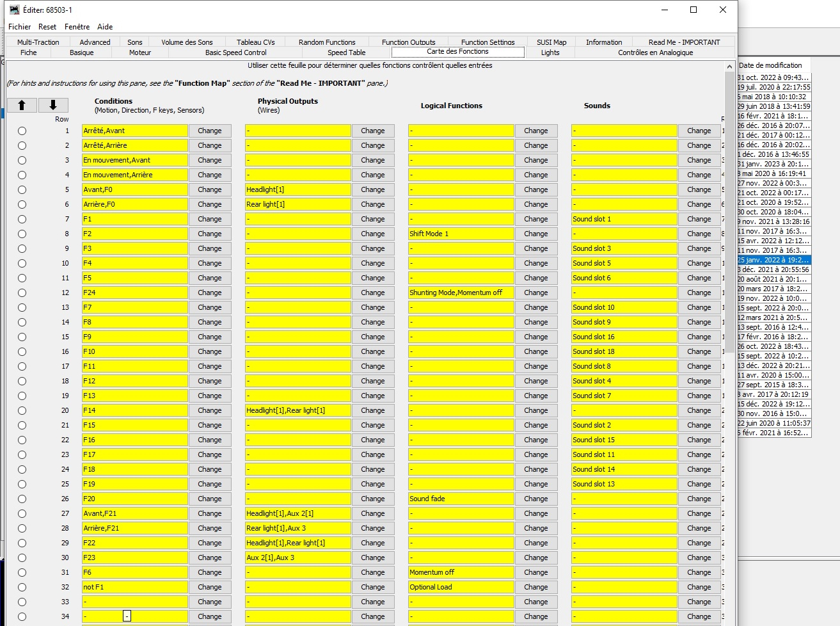Screen dimensions: 840x626
Task: Open the Fenêtre menu
Action: click(x=77, y=27)
